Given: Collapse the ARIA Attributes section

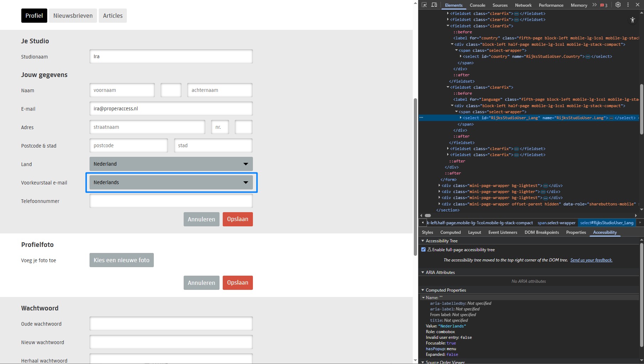Looking at the screenshot, I should (423, 272).
